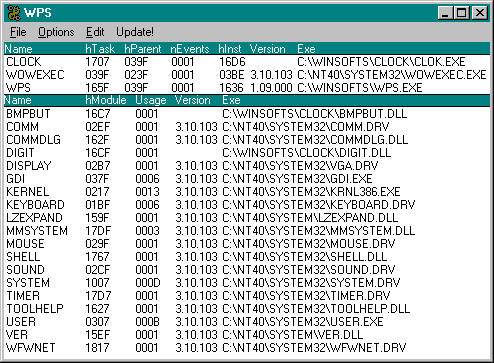Image resolution: width=494 pixels, height=363 pixels.
Task: Click the C:\NT40\SYSTEM32\USER.EXE path
Action: 303,322
